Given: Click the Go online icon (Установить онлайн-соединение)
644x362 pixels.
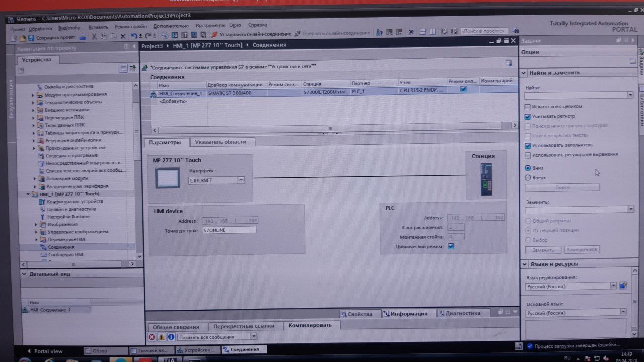Looking at the screenshot, I should tap(214, 34).
